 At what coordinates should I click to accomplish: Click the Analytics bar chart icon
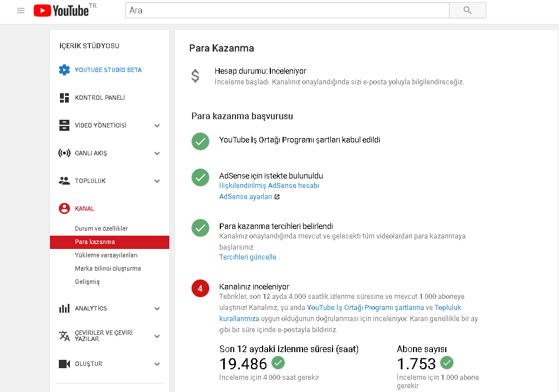point(64,308)
